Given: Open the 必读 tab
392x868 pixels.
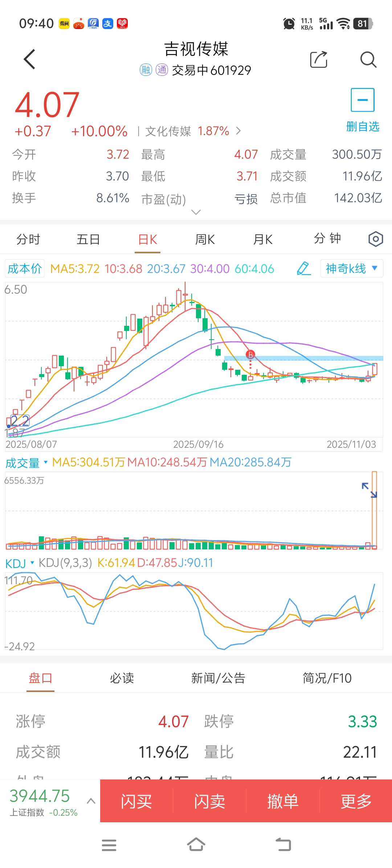Looking at the screenshot, I should pyautogui.click(x=122, y=678).
